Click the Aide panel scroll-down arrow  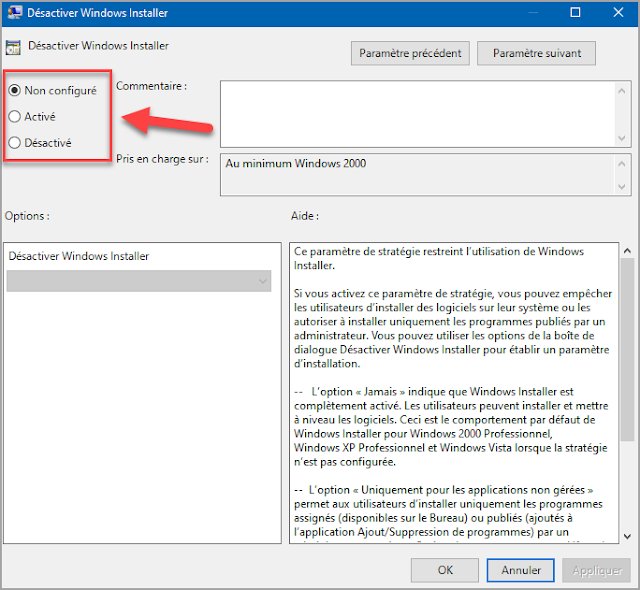tap(627, 536)
